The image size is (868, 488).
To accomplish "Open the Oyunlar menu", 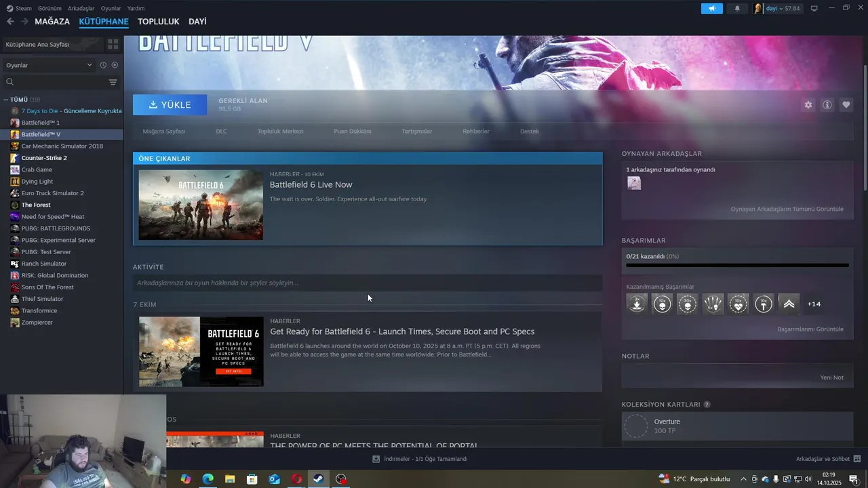I will 111,8.
